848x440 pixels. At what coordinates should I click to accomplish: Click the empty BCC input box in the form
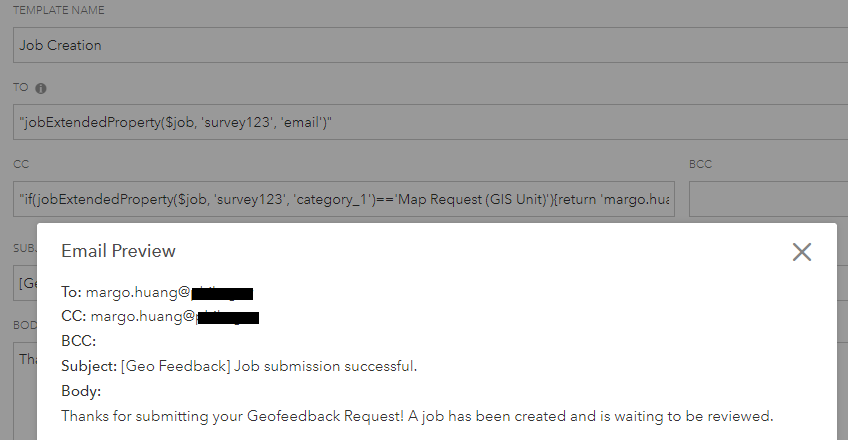pyautogui.click(x=768, y=199)
